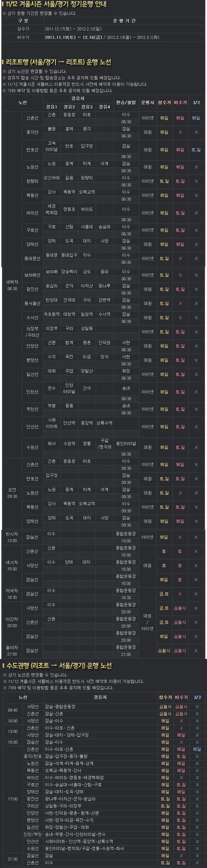
Task: Select the 보라매선 route cell
Action: pos(32,275)
